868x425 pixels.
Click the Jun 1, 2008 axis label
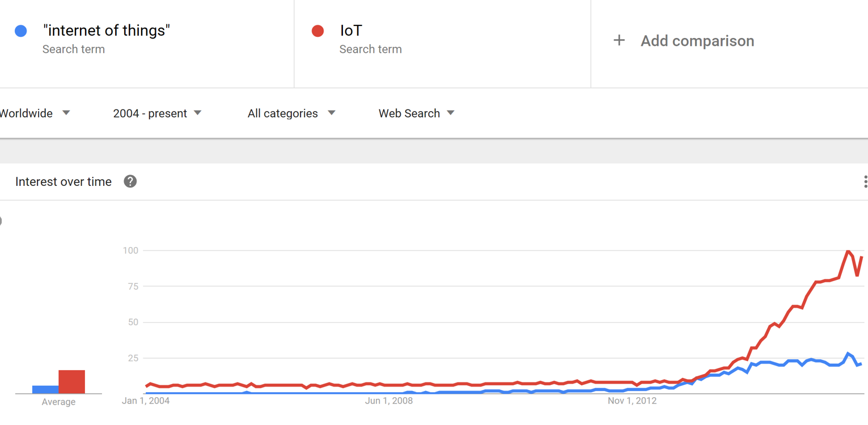point(389,401)
